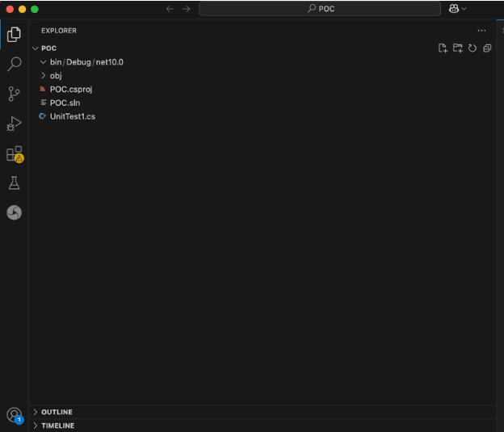Click the green maximize window button
Screen dimensions: 504x432
(35, 10)
